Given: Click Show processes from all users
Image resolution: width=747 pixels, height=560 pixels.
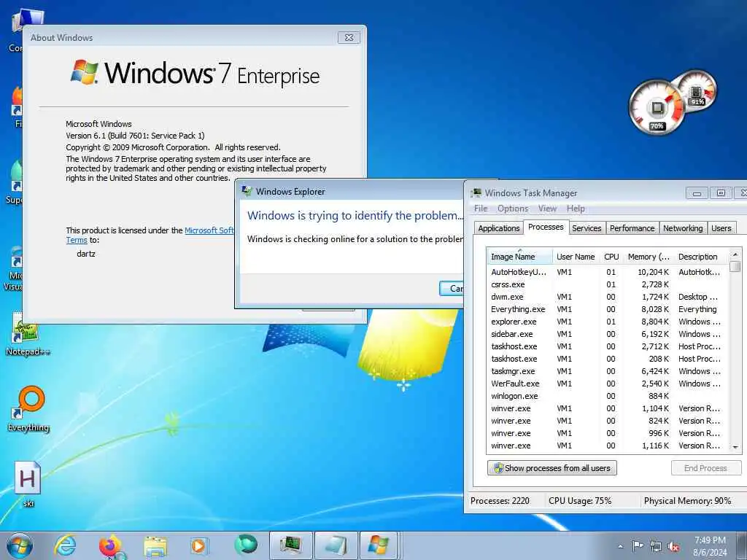Looking at the screenshot, I should (552, 468).
